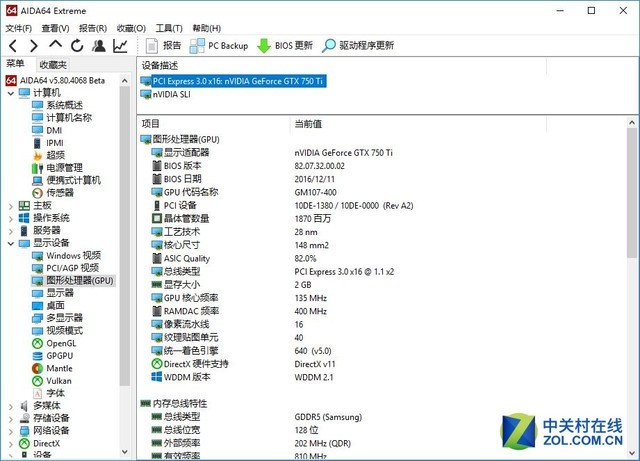Click the 报告 report toolbar button
This screenshot has width=640, height=461.
[x=163, y=45]
